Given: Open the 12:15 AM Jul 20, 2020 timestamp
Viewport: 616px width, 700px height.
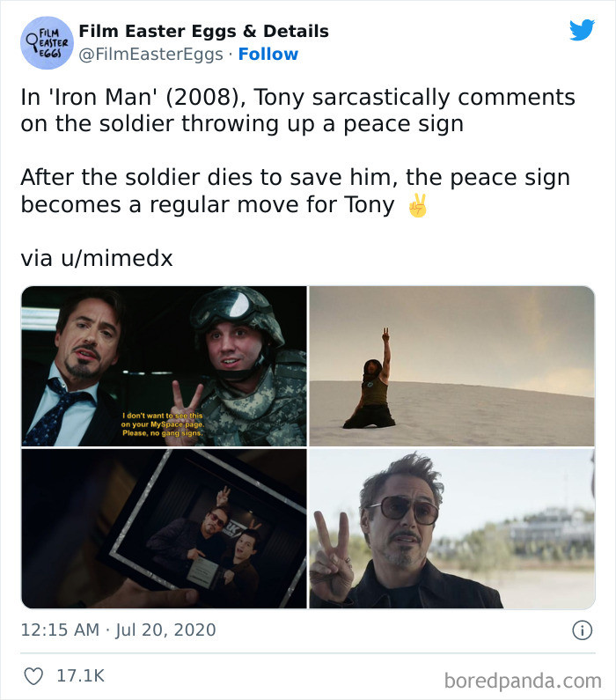Looking at the screenshot, I should pyautogui.click(x=118, y=630).
